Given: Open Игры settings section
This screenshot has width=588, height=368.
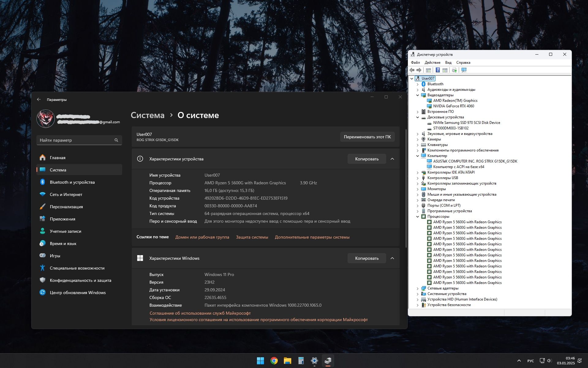Looking at the screenshot, I should click(79, 256).
